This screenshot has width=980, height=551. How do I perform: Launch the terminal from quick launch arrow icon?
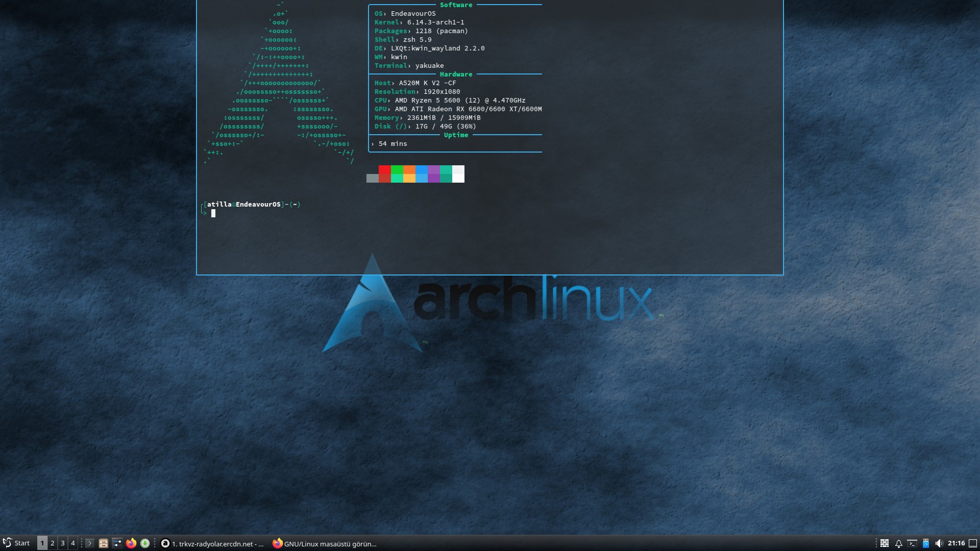tap(90, 543)
